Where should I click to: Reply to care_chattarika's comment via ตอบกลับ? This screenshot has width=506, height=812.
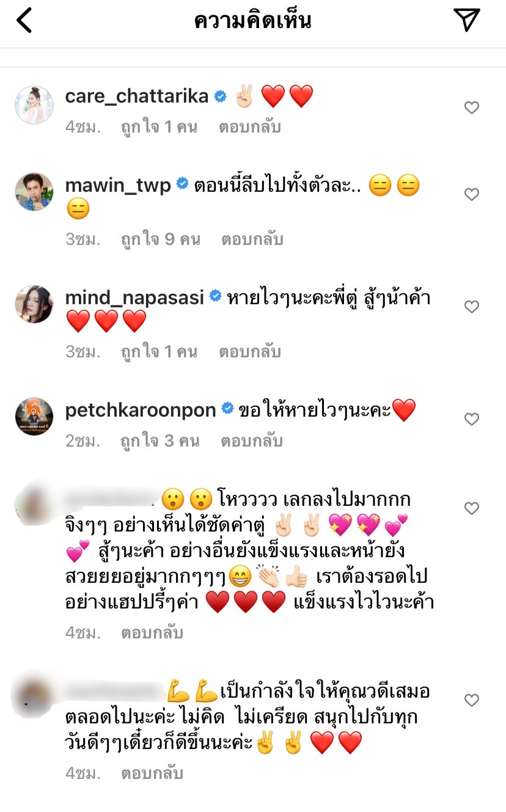coord(249,127)
